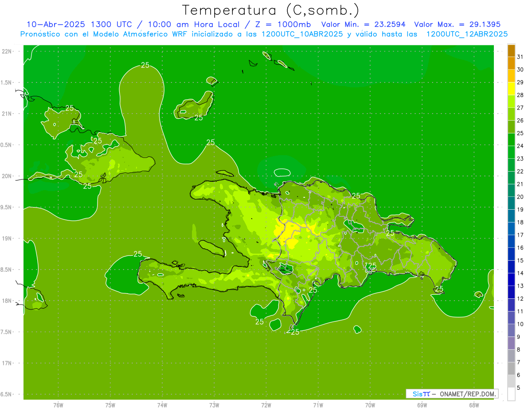This screenshot has height=411, width=532.
Task: Click the "18N" latitude axis label
Action: 7,301
